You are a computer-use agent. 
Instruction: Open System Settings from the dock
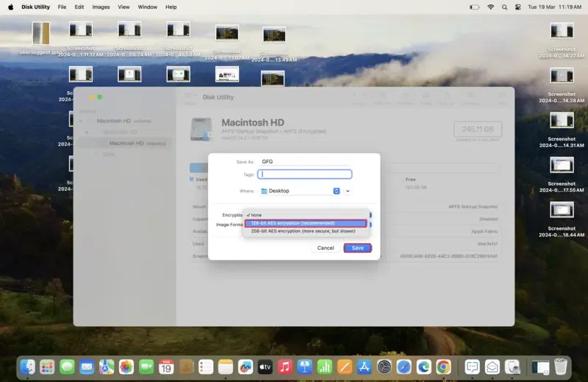pyautogui.click(x=384, y=367)
